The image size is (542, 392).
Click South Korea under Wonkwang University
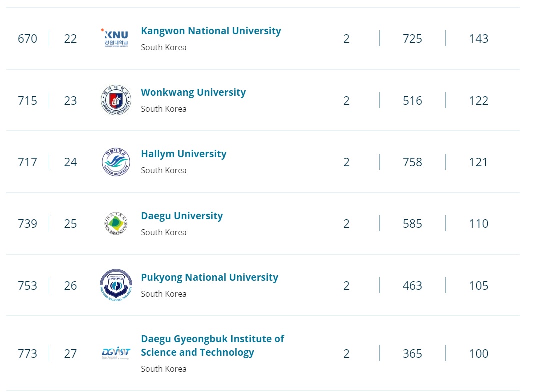pyautogui.click(x=164, y=109)
